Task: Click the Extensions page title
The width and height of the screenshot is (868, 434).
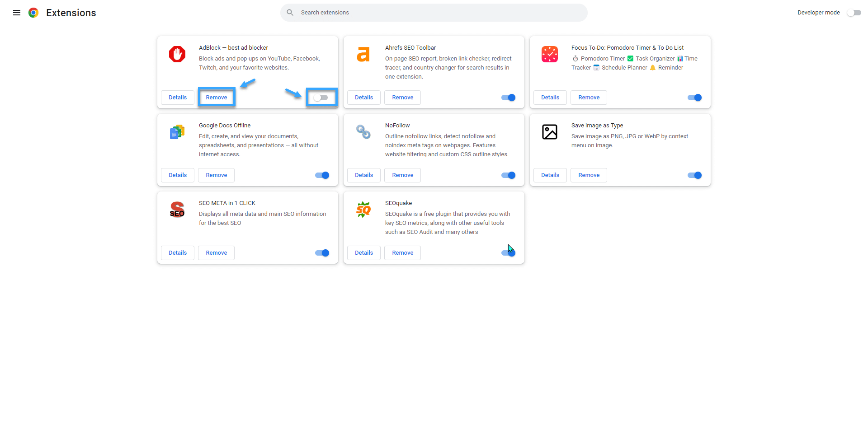Action: 71,13
